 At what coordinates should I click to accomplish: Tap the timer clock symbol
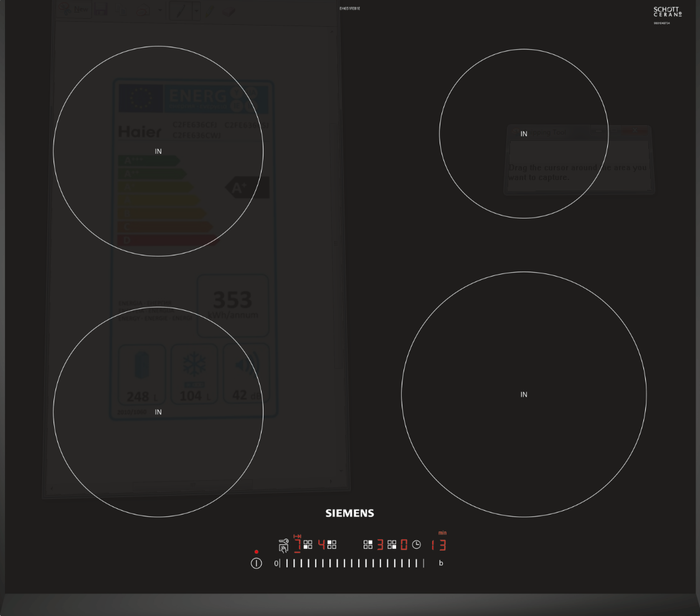click(417, 544)
